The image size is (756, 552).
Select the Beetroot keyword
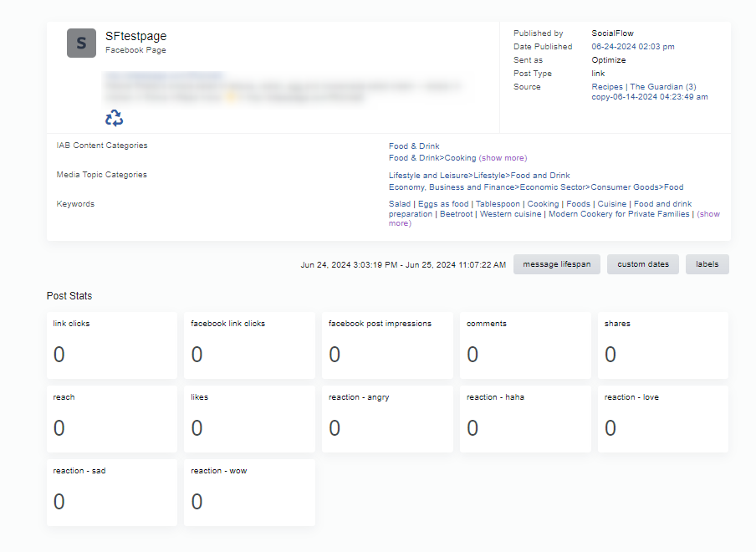click(x=456, y=214)
